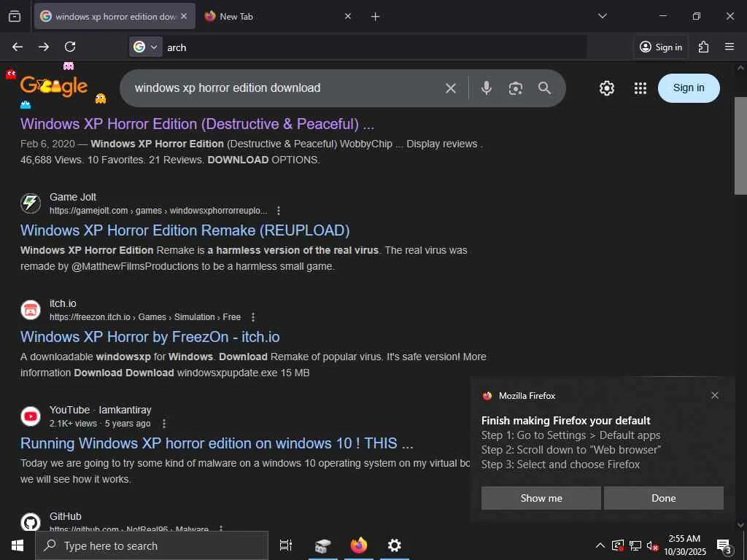747x560 pixels.
Task: Open more options for the Game Jolt result
Action: [x=279, y=211]
